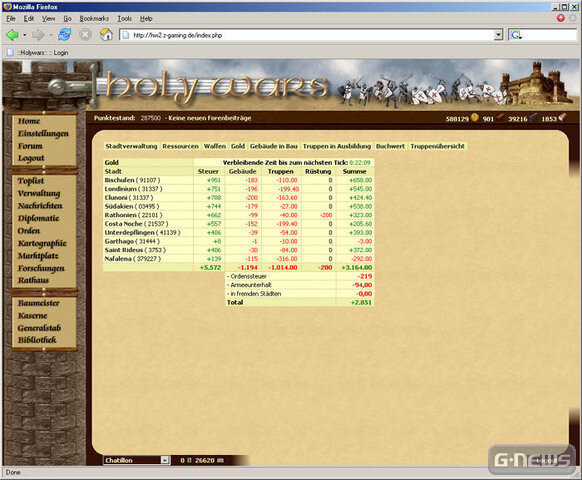The image size is (582, 480).
Task: Click the green Back arrow button
Action: pyautogui.click(x=12, y=35)
